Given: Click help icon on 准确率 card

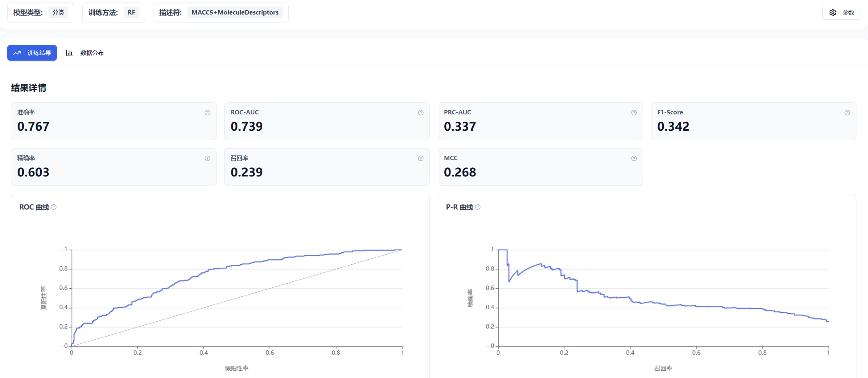Looking at the screenshot, I should [x=207, y=113].
